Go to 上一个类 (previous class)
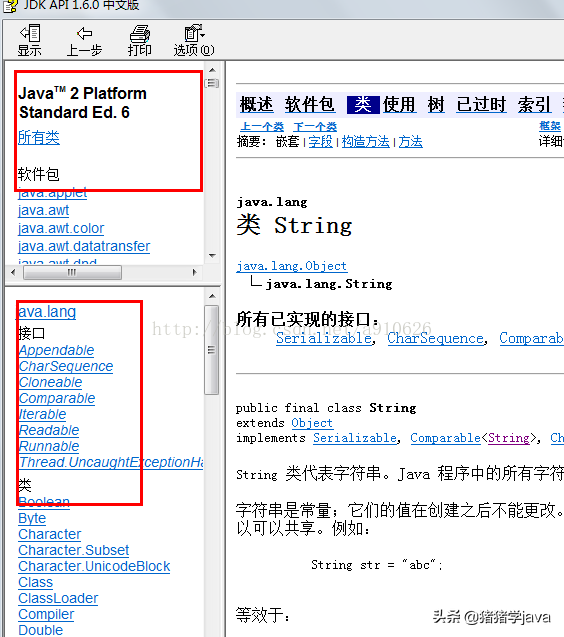The image size is (564, 637). (x=262, y=127)
